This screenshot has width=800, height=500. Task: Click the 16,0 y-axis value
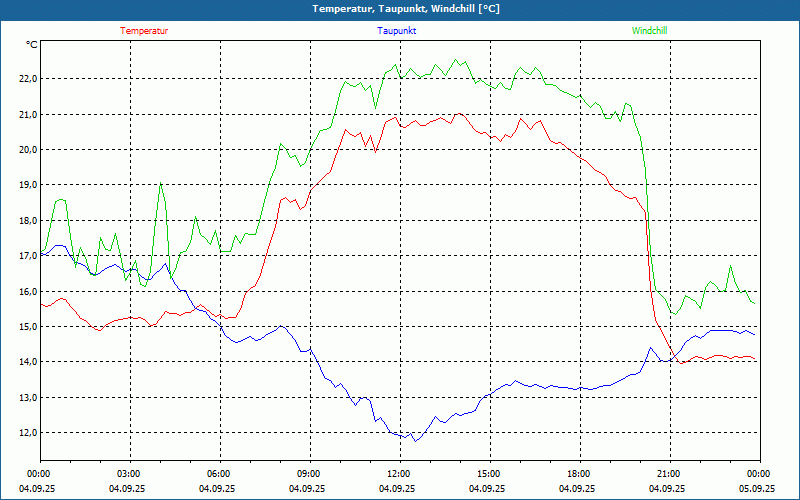(x=29, y=291)
